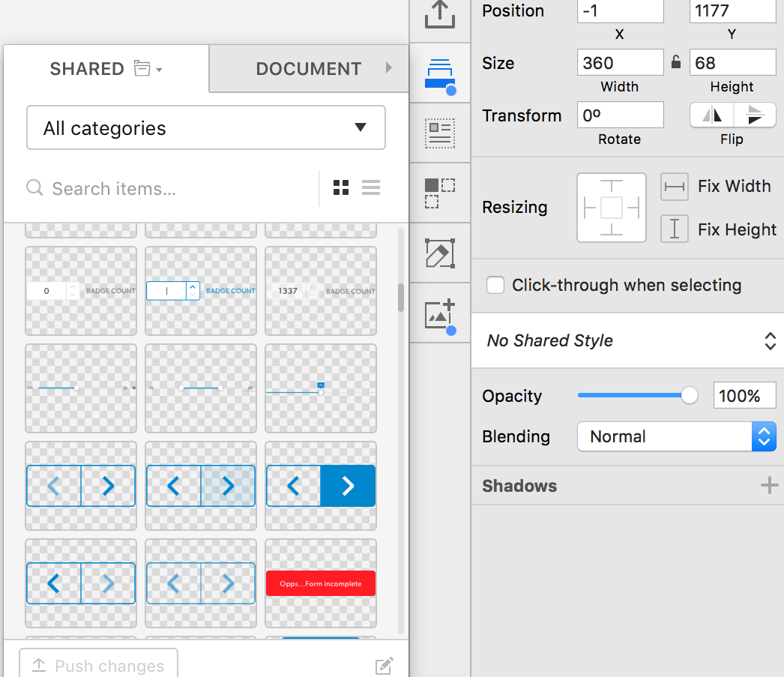Click the text styles panel icon
The image size is (784, 677).
pyautogui.click(x=440, y=133)
